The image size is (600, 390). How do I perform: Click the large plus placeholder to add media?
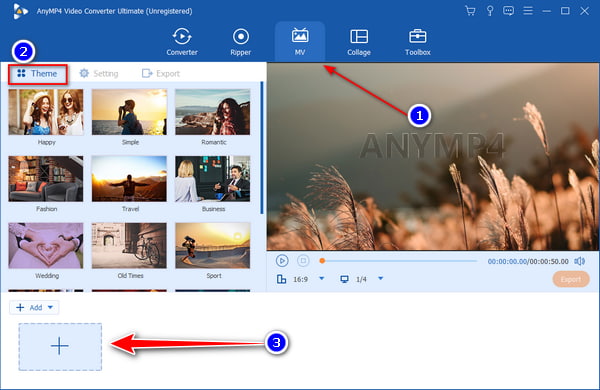point(60,346)
